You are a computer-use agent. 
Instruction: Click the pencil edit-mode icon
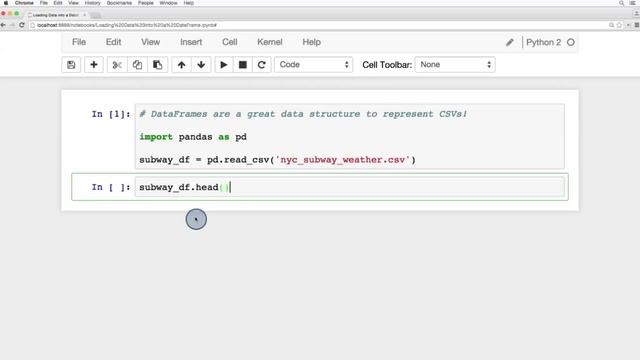[509, 42]
